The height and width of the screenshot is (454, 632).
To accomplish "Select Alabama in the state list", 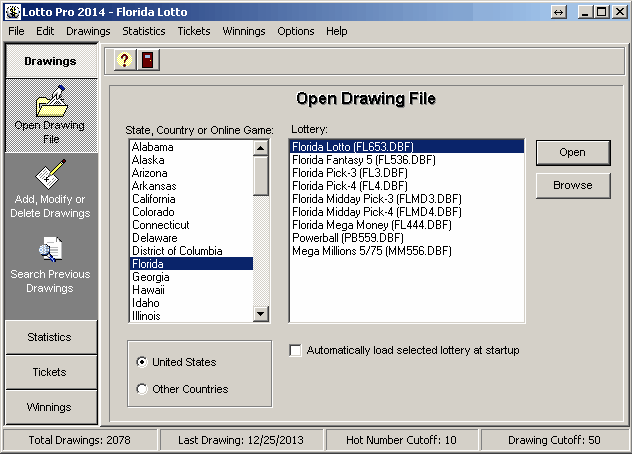I will [191, 147].
